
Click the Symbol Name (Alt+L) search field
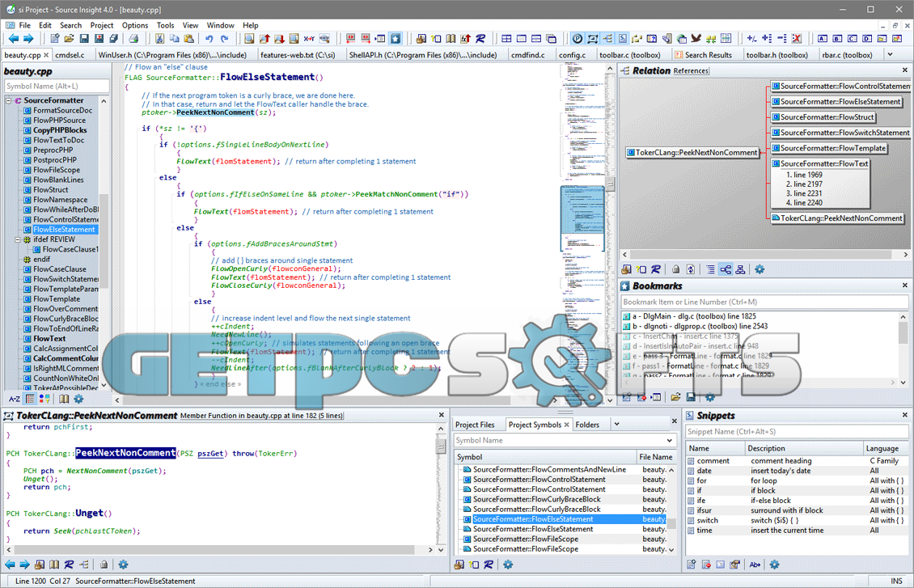[57, 87]
